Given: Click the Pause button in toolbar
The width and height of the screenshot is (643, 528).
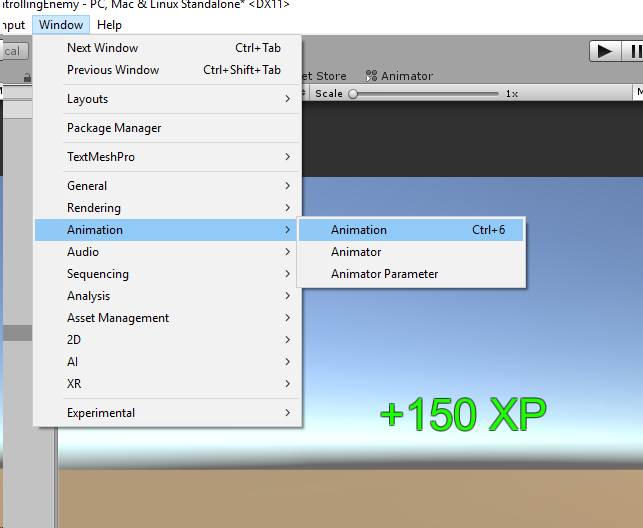Looking at the screenshot, I should [x=632, y=51].
